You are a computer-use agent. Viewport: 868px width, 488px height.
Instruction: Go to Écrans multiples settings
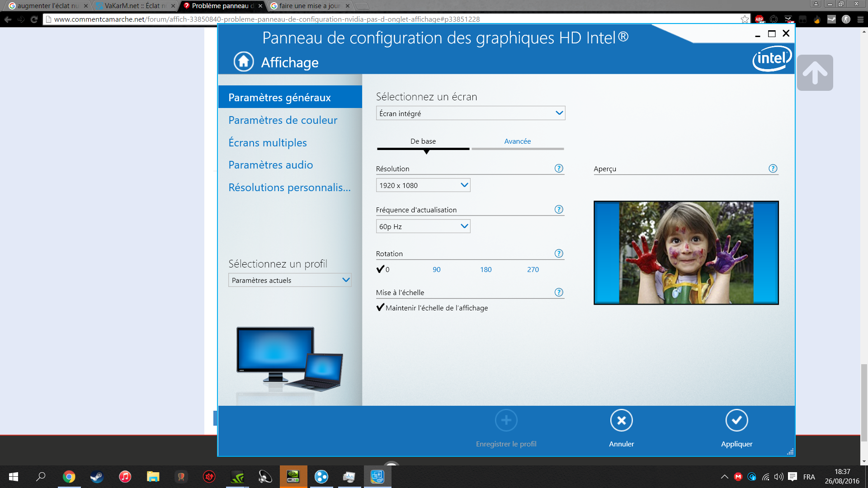click(267, 142)
